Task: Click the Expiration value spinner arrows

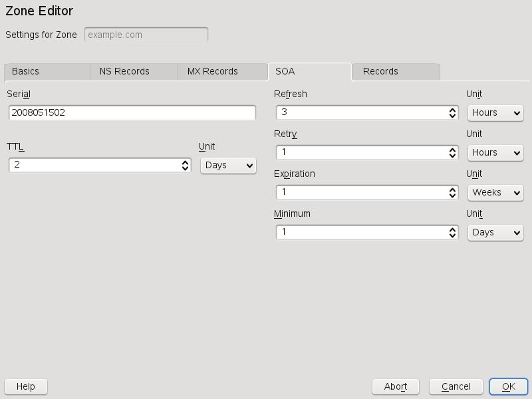Action: [452, 193]
